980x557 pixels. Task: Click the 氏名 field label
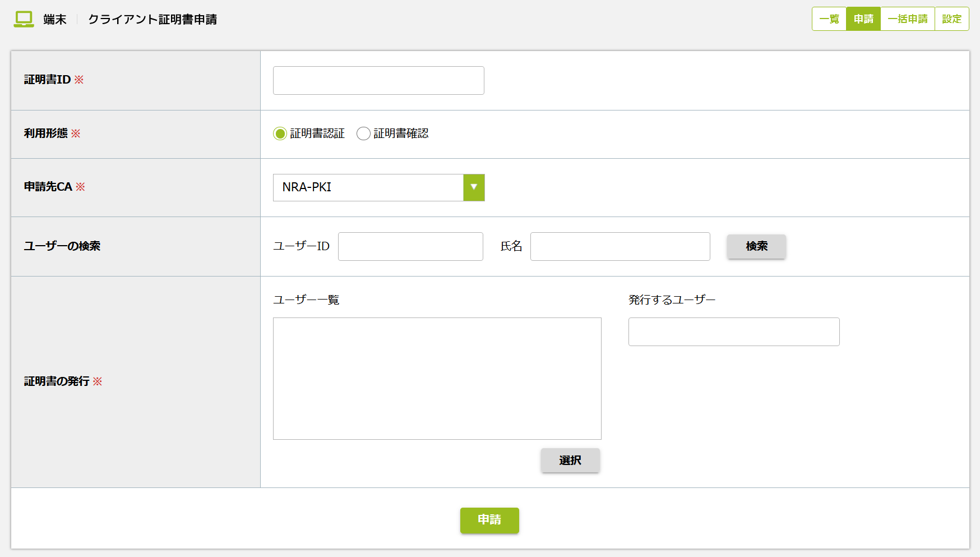(x=511, y=246)
